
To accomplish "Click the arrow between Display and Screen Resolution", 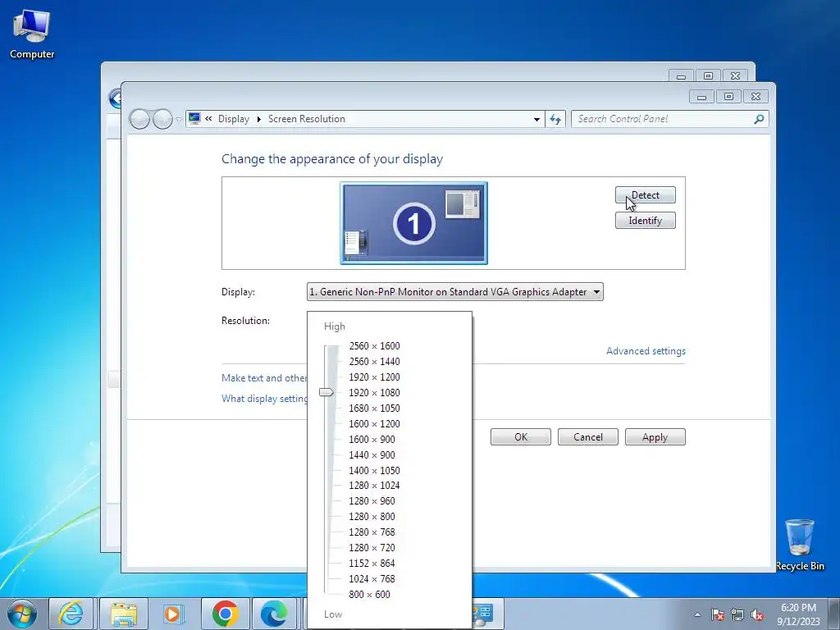I will (x=258, y=119).
